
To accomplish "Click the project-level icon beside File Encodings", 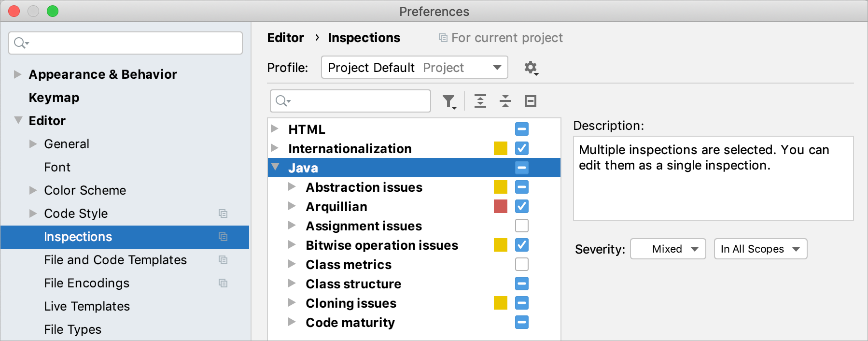I will (223, 283).
